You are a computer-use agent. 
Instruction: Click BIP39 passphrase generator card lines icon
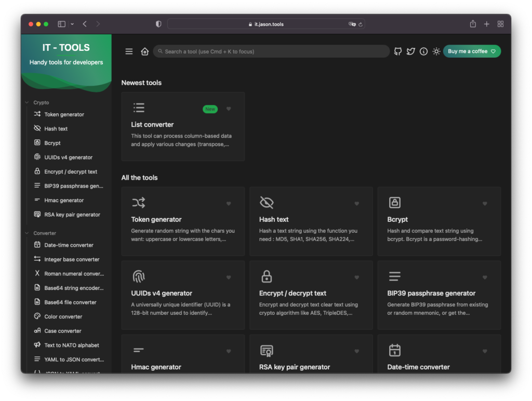395,276
